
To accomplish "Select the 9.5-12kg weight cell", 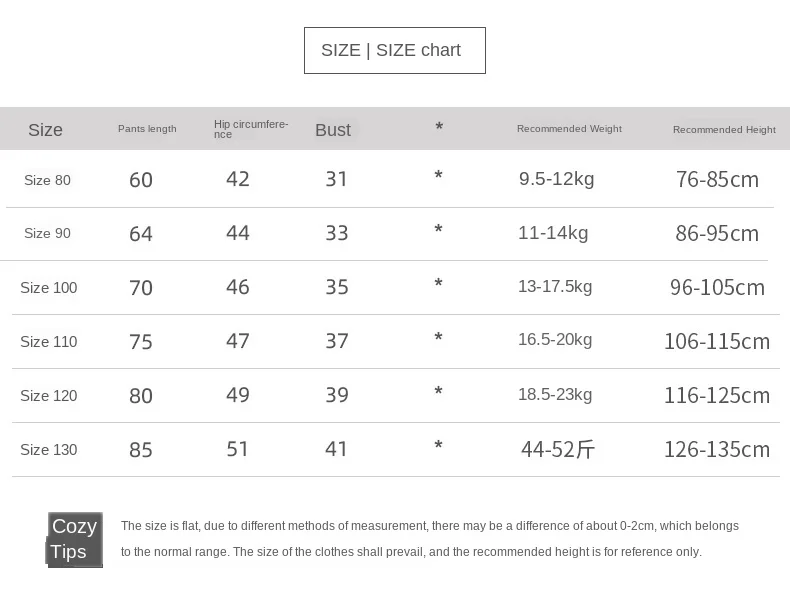I will tap(557, 179).
